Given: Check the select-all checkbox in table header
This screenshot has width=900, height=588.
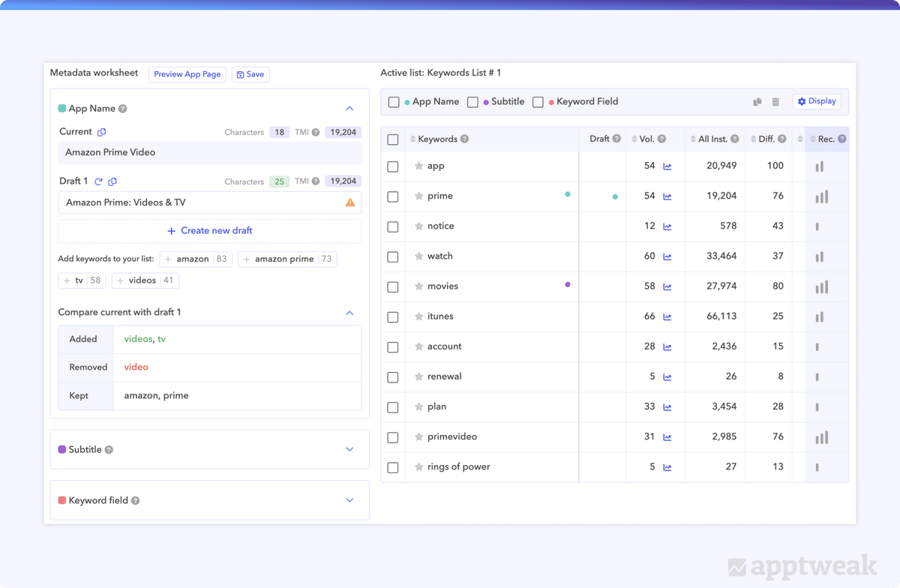Looking at the screenshot, I should [x=393, y=139].
